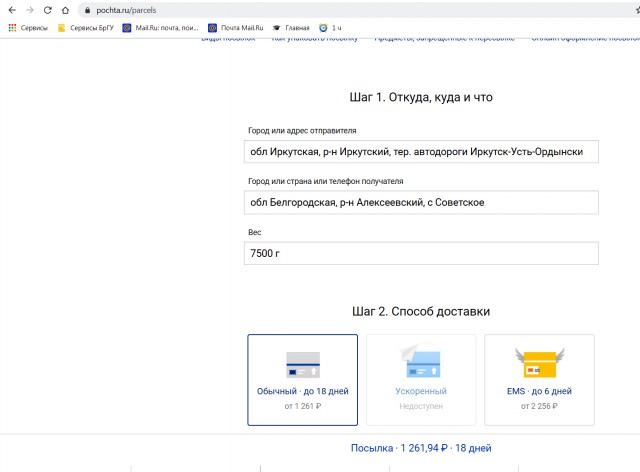Screen dimensions: 640x472
Task: Click the Посылка 1 261,94 ₽ summary
Action: pos(421,448)
